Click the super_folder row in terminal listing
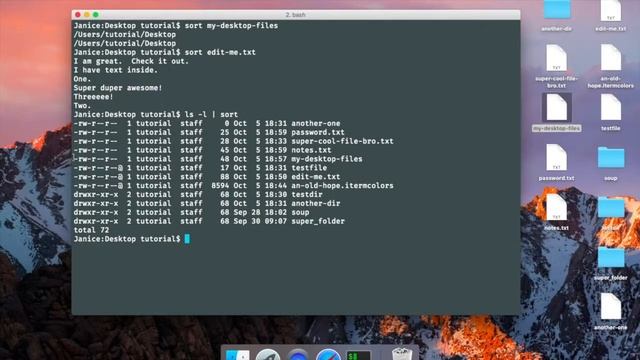The width and height of the screenshot is (640, 360). point(209,222)
